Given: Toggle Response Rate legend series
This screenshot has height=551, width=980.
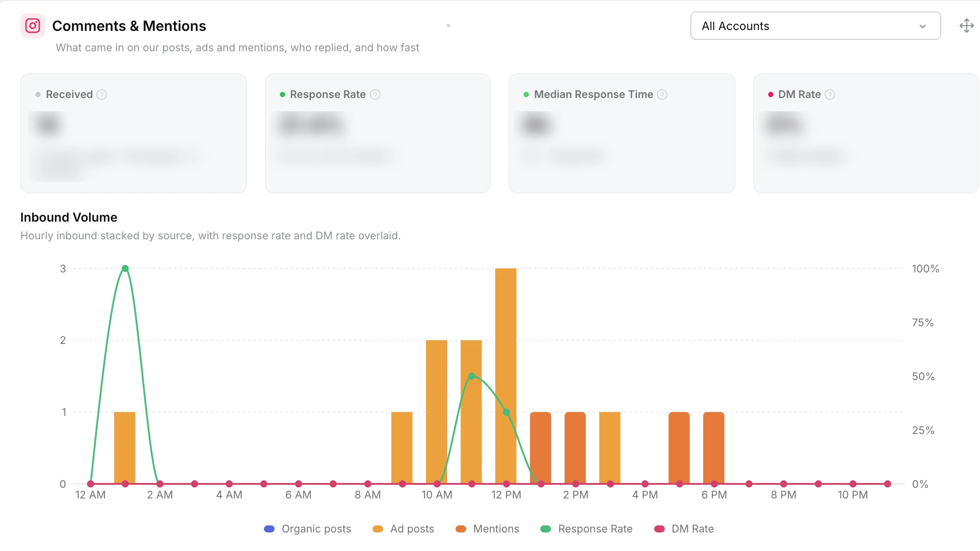Looking at the screenshot, I should coord(586,529).
